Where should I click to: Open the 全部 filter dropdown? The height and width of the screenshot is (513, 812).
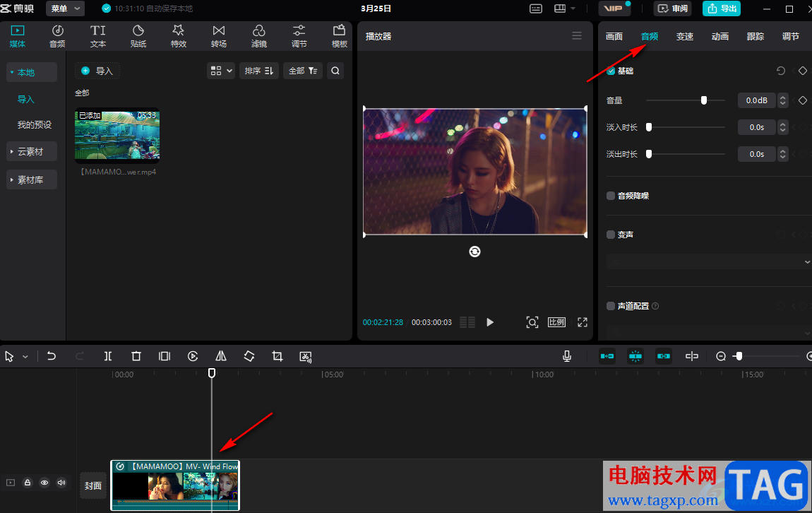[303, 71]
